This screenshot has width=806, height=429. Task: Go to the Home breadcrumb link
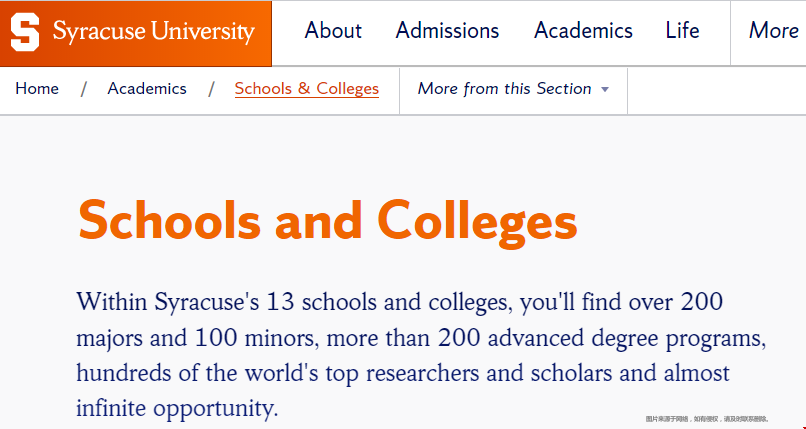[x=37, y=89]
